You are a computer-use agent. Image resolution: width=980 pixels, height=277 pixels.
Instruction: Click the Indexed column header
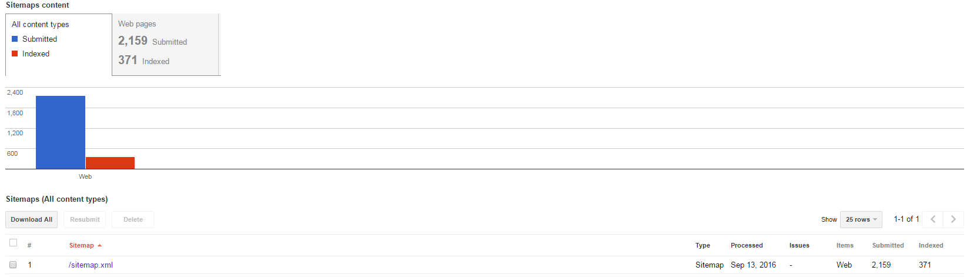pyautogui.click(x=931, y=246)
